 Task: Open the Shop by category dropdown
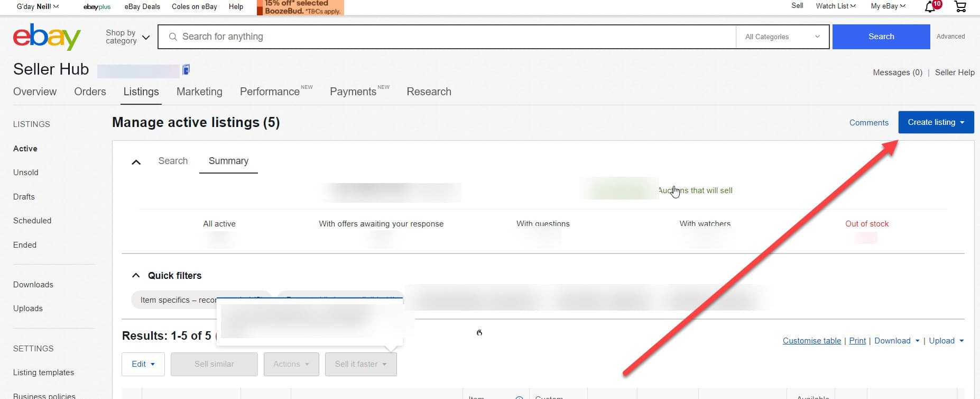click(x=127, y=37)
